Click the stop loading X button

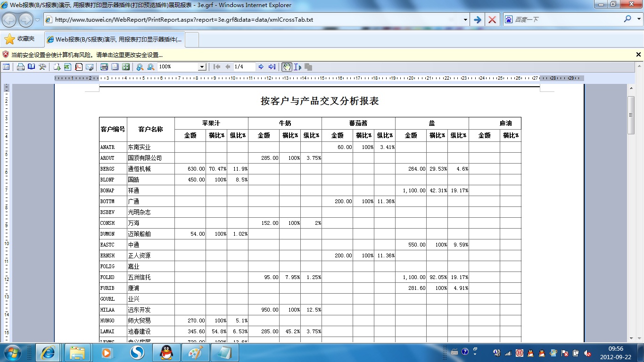tap(492, 20)
